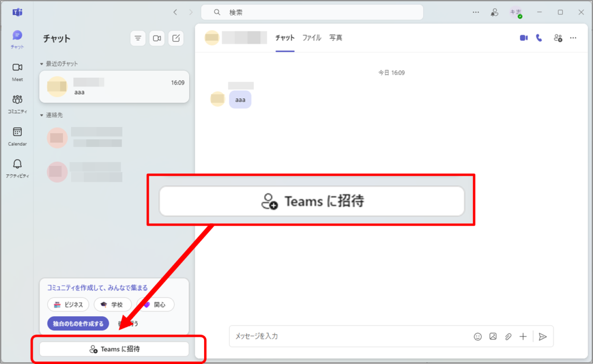Switch to the ファイル tab

(312, 38)
